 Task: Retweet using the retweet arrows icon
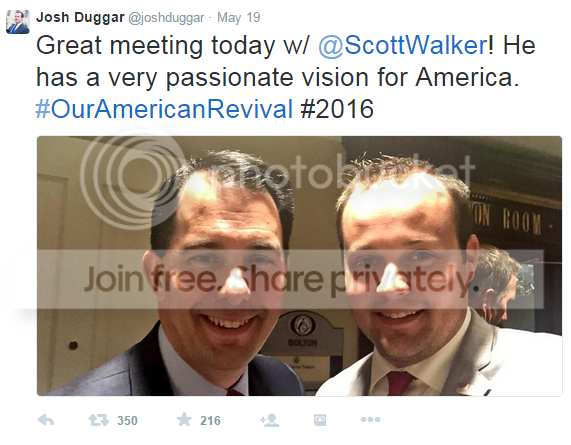click(99, 420)
